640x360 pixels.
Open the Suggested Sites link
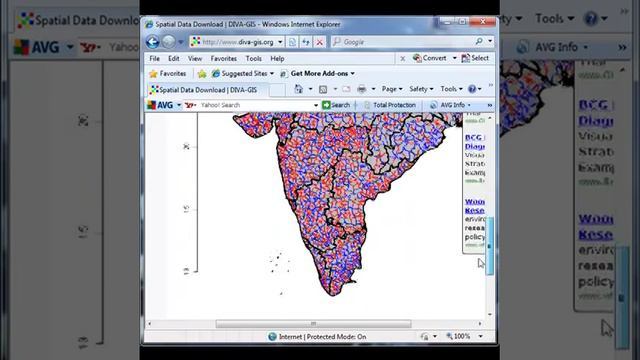(243, 73)
